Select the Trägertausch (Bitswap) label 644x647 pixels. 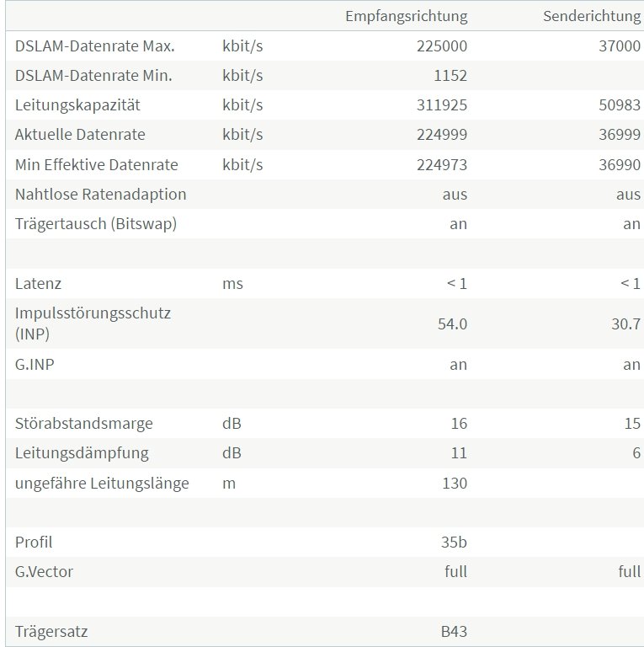coord(96,224)
